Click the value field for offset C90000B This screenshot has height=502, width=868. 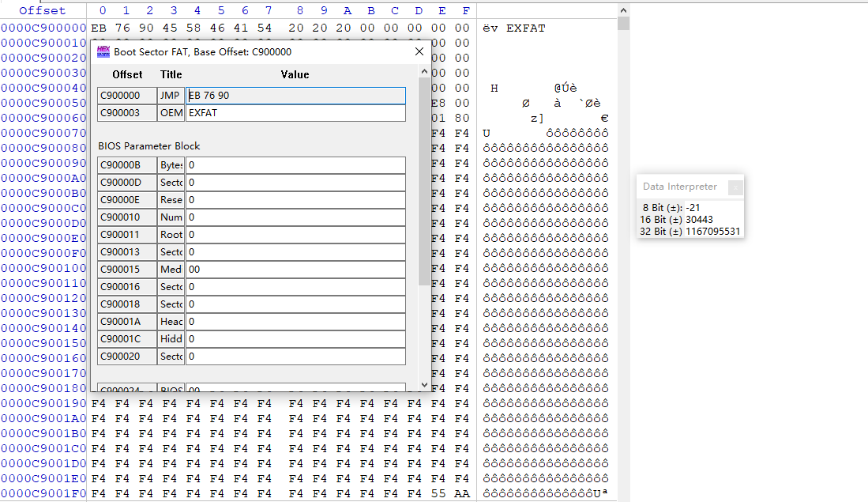(295, 165)
